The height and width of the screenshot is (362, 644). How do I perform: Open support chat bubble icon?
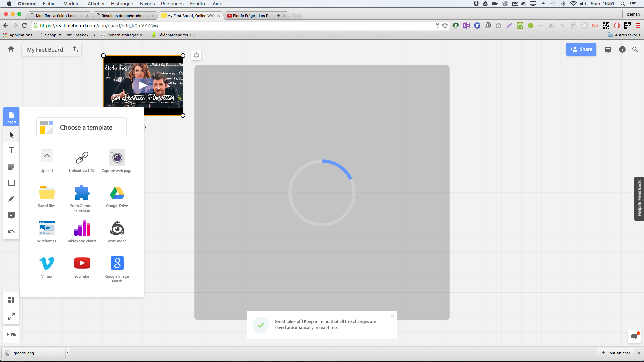tap(634, 336)
